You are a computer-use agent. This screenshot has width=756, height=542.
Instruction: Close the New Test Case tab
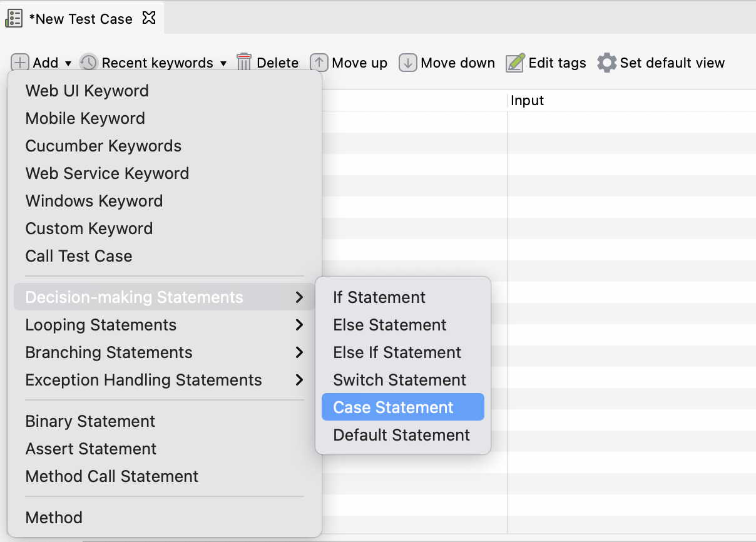click(x=149, y=18)
